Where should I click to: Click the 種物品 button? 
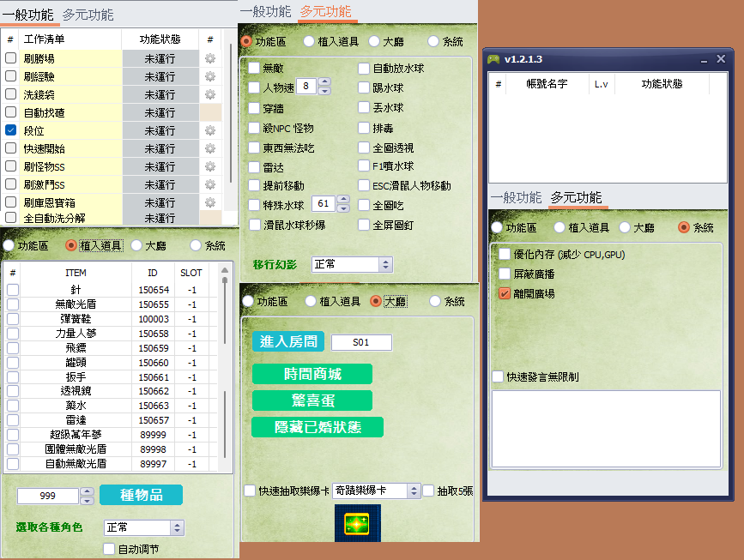coord(141,496)
